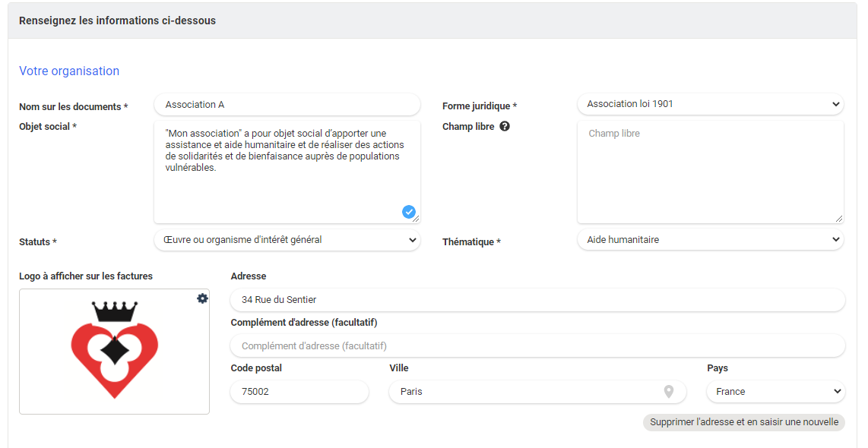Edit the Nom sur les documents field
Image resolution: width=868 pixels, height=448 pixels.
pos(287,105)
